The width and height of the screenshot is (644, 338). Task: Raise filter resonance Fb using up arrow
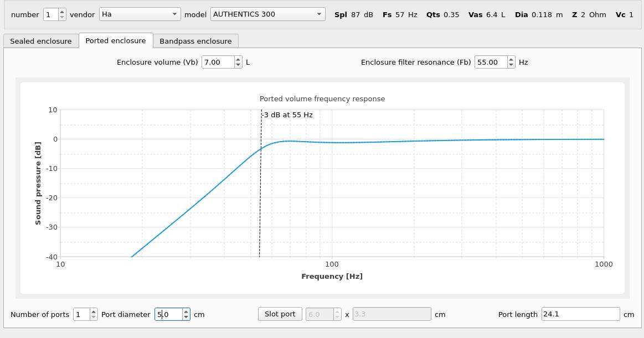(511, 59)
